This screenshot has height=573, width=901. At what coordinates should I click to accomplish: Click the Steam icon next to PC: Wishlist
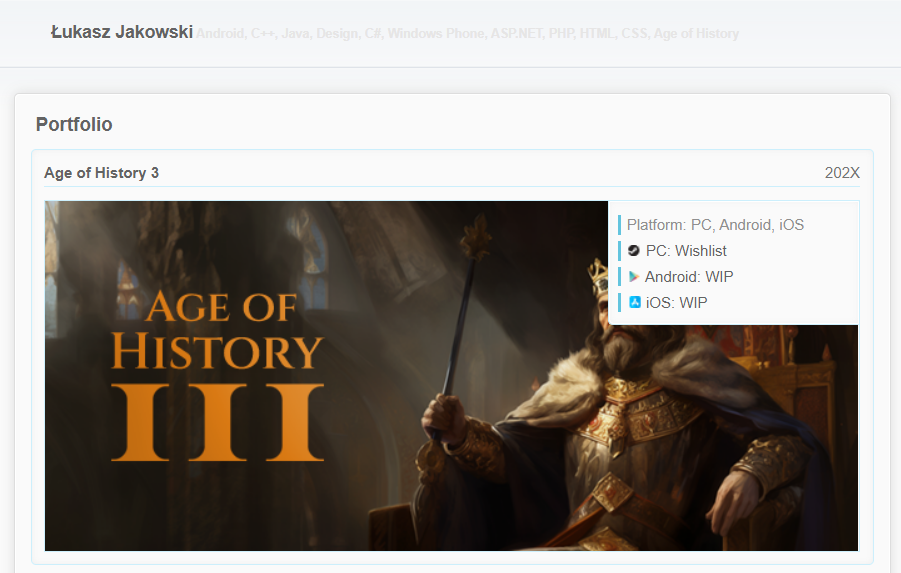[x=634, y=251]
